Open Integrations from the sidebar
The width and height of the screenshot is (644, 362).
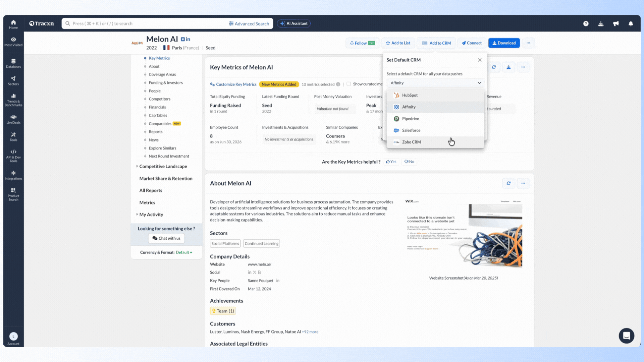click(x=13, y=175)
